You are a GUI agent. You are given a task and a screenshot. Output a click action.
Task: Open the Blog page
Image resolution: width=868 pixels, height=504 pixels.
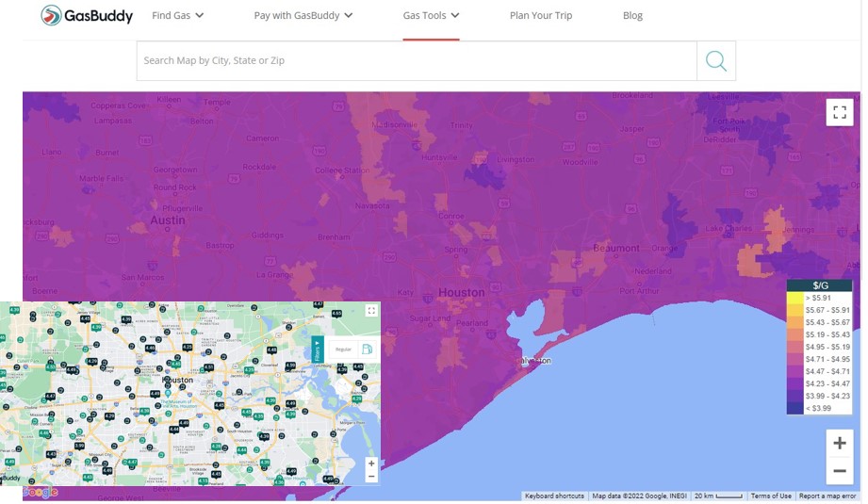pos(632,15)
